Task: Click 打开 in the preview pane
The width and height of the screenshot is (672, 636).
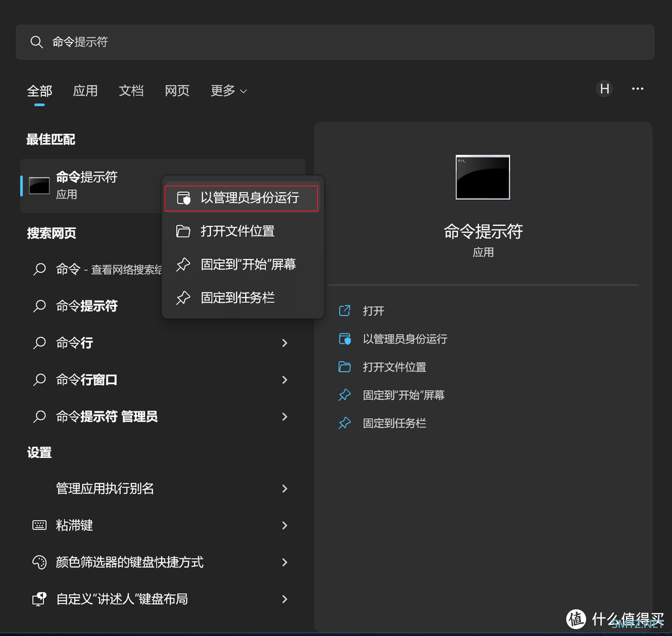Action: (373, 311)
